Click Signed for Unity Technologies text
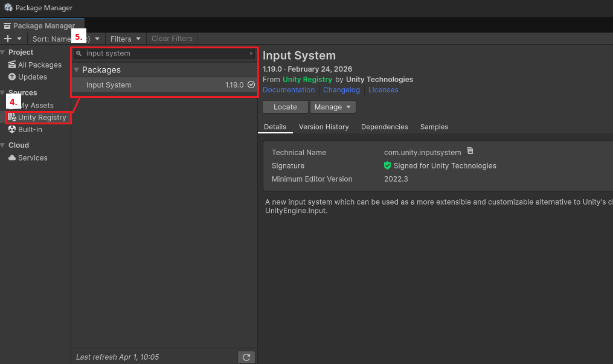This screenshot has height=364, width=613. click(445, 165)
